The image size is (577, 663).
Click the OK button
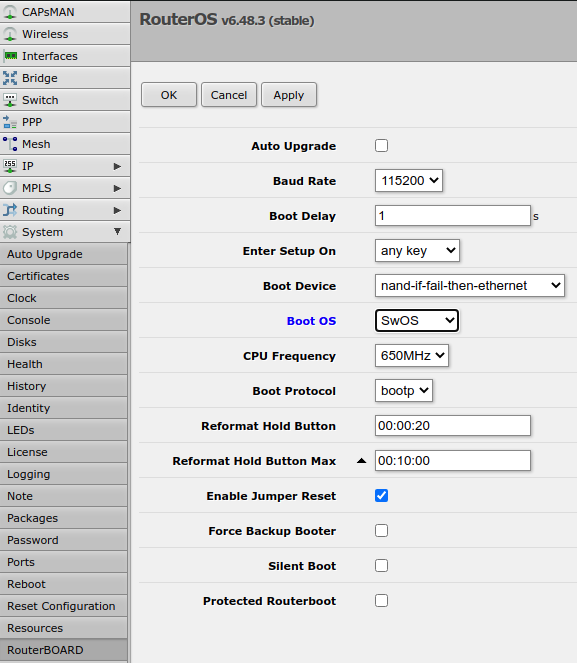169,95
